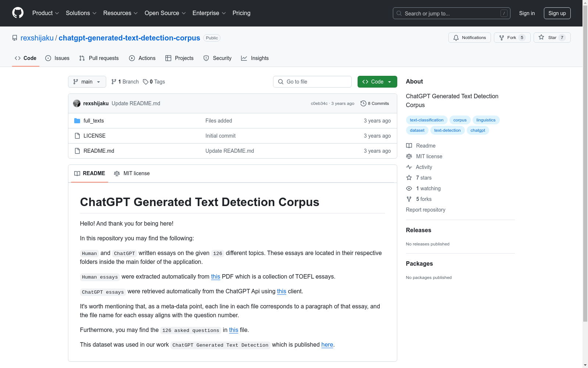Click the file icon next to README.md
Viewport: 588px width, 368px height.
(77, 151)
